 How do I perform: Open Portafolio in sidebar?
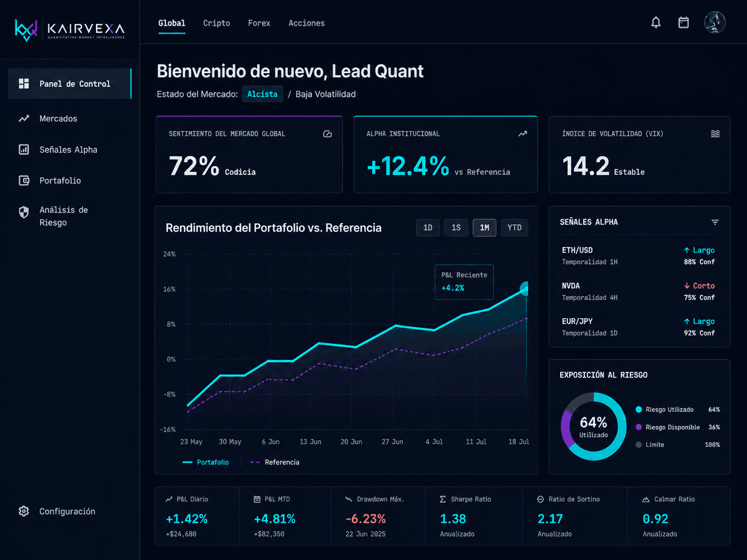tap(70, 180)
